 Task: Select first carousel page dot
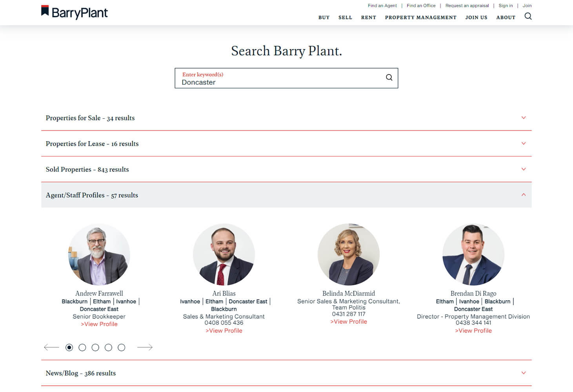pyautogui.click(x=69, y=347)
